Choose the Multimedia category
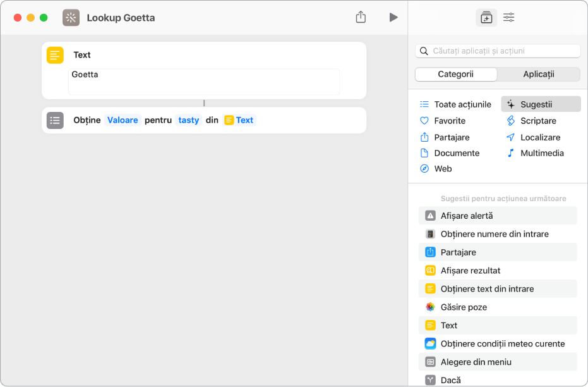The height and width of the screenshot is (387, 588). [x=541, y=153]
